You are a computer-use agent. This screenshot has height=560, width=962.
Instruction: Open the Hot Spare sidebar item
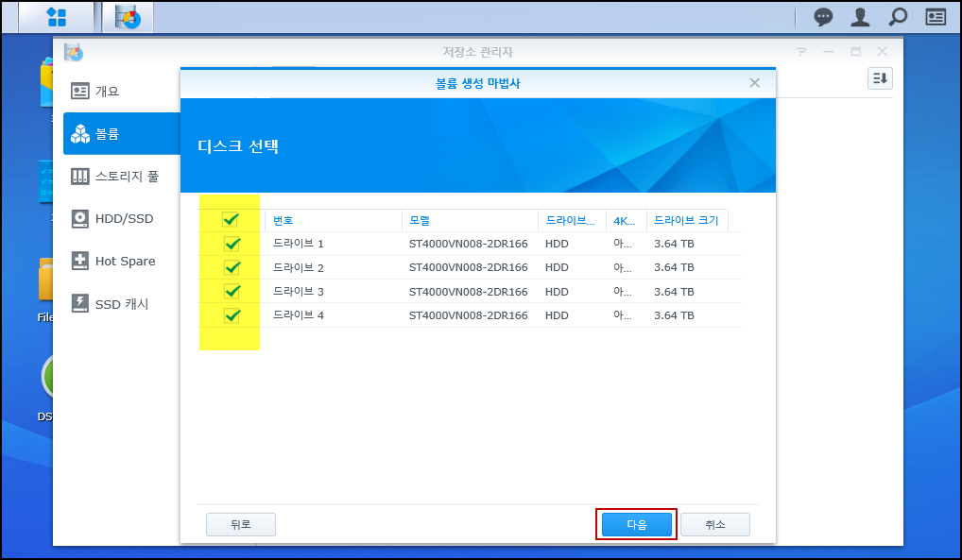point(122,262)
